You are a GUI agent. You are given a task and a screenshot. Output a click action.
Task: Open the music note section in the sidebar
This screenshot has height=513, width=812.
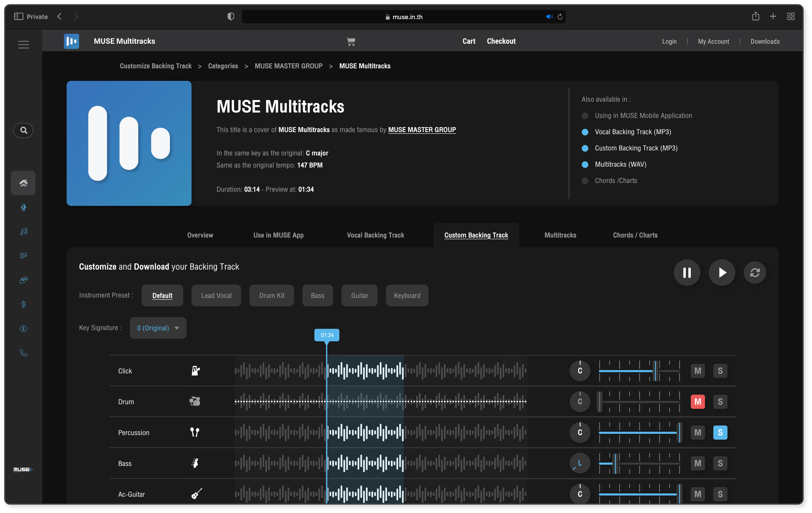[23, 232]
